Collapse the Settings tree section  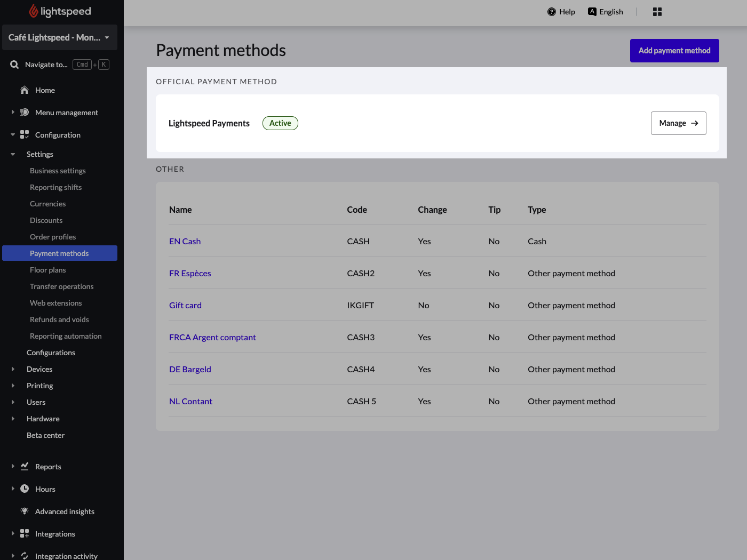(x=13, y=154)
